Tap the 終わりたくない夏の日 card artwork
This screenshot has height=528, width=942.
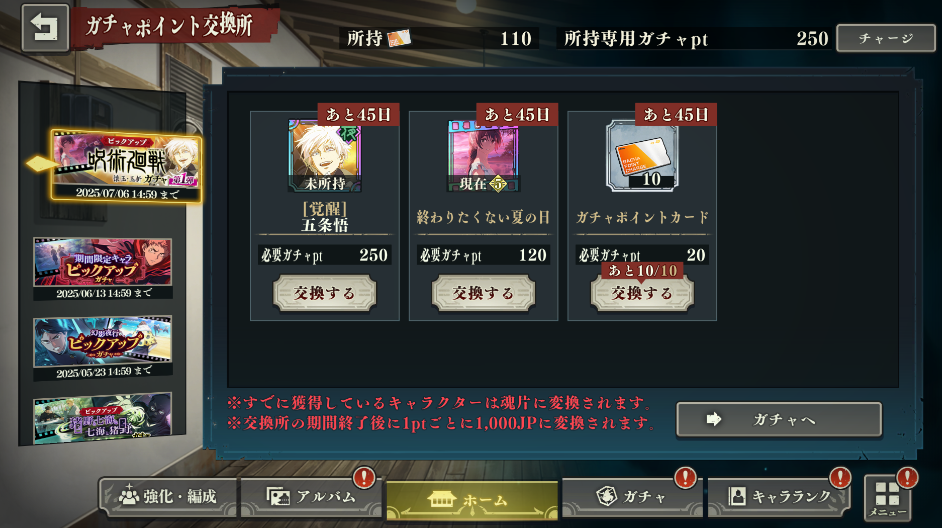tap(483, 155)
